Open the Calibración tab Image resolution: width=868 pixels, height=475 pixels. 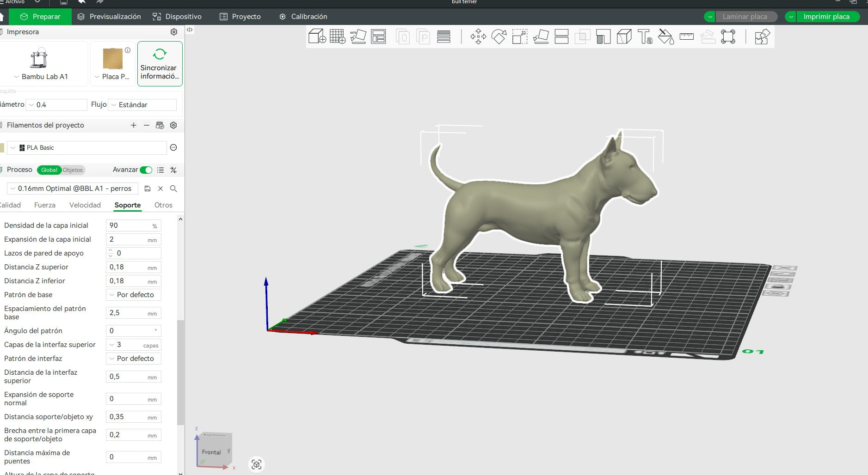303,17
